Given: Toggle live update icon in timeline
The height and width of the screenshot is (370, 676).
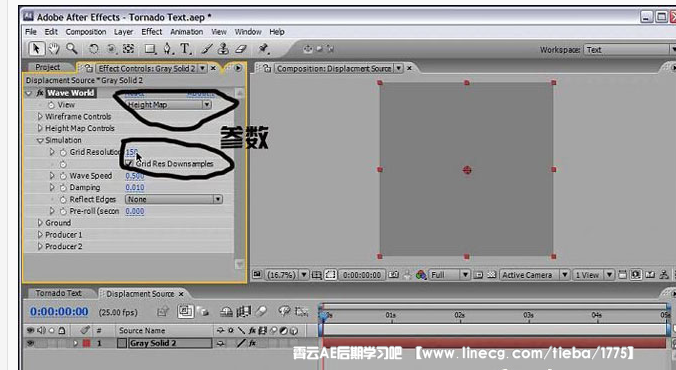Looking at the screenshot, I should (185, 311).
